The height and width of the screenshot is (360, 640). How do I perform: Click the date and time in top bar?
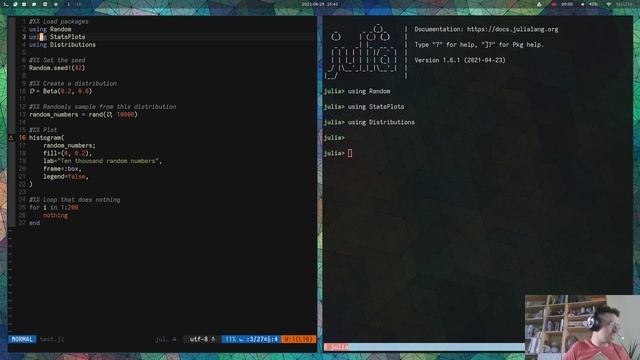click(x=320, y=4)
